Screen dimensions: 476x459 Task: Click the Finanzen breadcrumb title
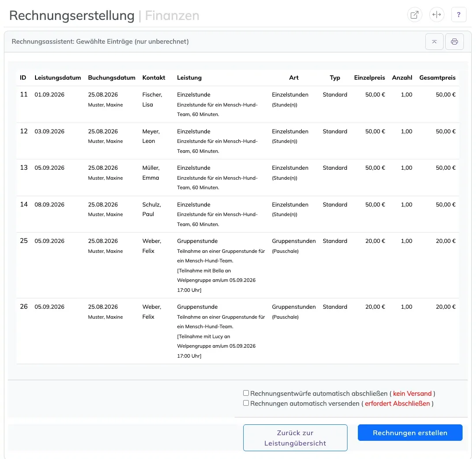click(172, 16)
